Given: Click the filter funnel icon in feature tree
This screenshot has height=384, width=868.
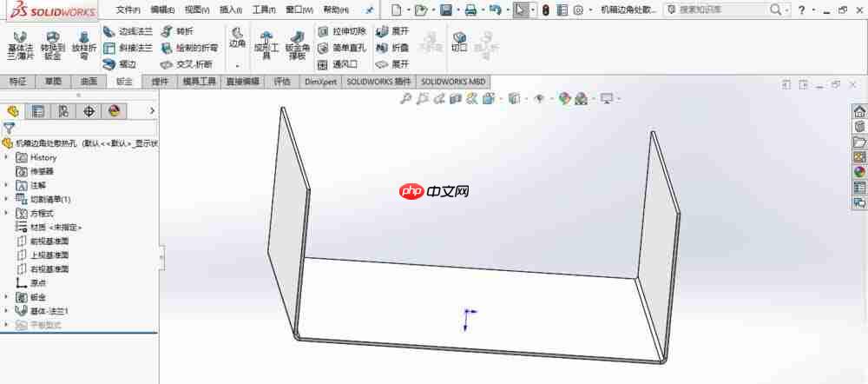Looking at the screenshot, I should click(9, 129).
